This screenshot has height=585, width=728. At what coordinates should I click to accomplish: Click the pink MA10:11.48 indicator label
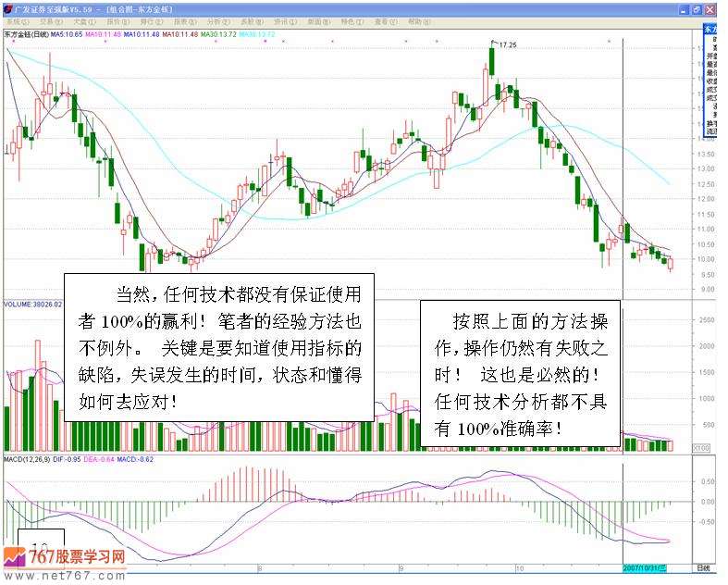(103, 34)
